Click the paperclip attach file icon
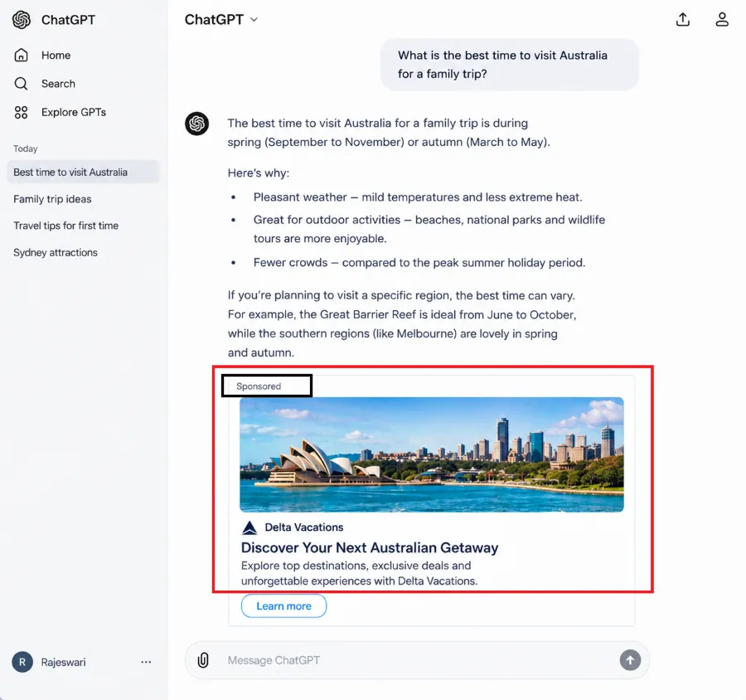The image size is (746, 700). (203, 660)
